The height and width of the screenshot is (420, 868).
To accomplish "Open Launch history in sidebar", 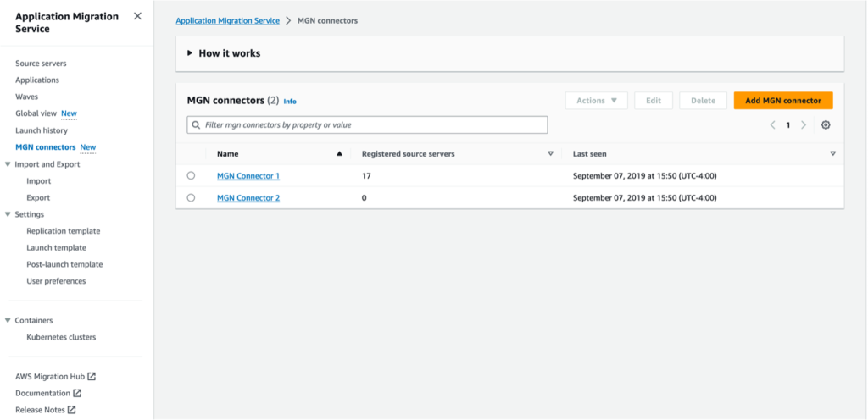I will pos(42,130).
